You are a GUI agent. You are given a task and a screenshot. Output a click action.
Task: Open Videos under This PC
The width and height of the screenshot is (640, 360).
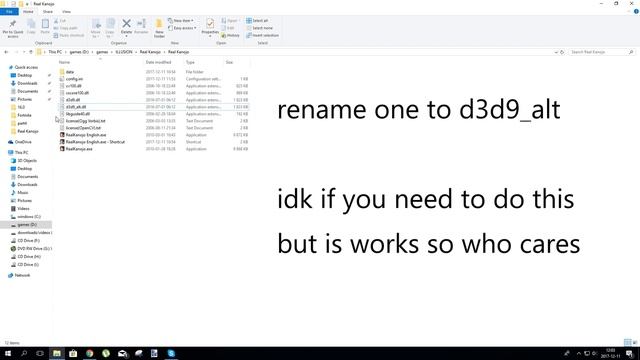[x=23, y=209]
